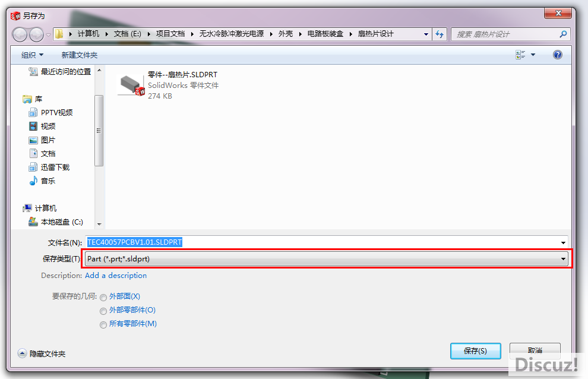Select the 外部面(X) radio button
Viewport: 588px width, 379px height.
point(103,298)
